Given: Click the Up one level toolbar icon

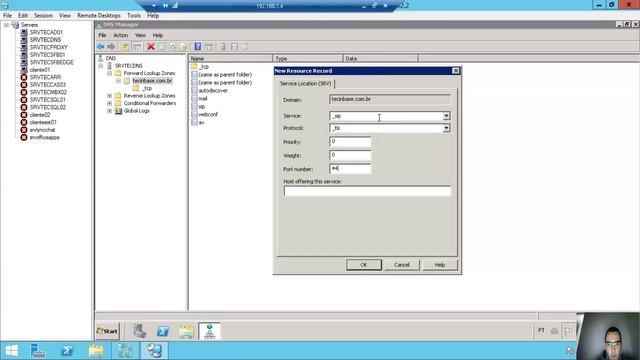Looking at the screenshot, I should pos(125,47).
